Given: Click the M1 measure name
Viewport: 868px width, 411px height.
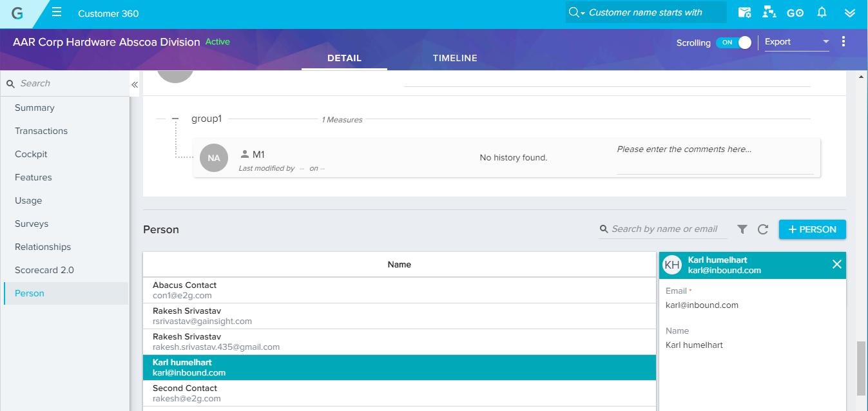Looking at the screenshot, I should click(x=258, y=155).
